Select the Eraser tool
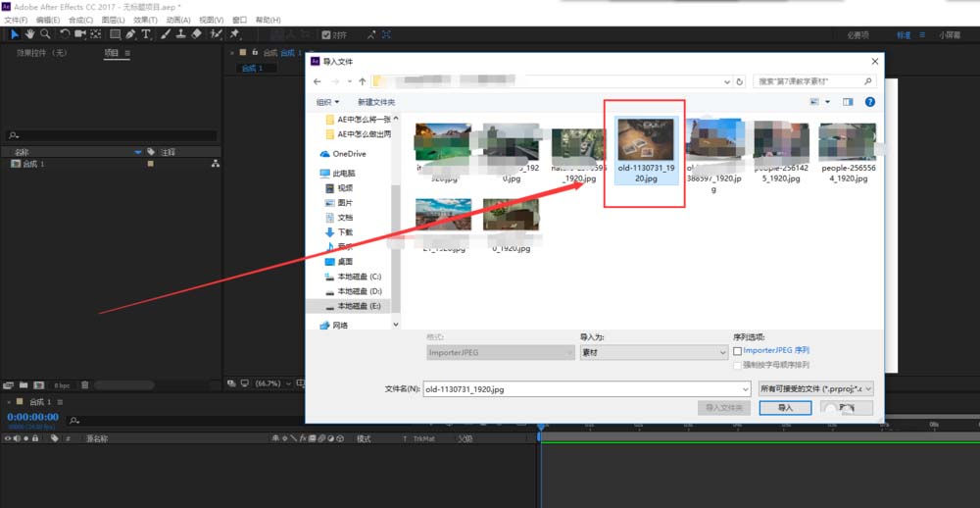Viewport: 980px width, 508px height. pyautogui.click(x=197, y=33)
